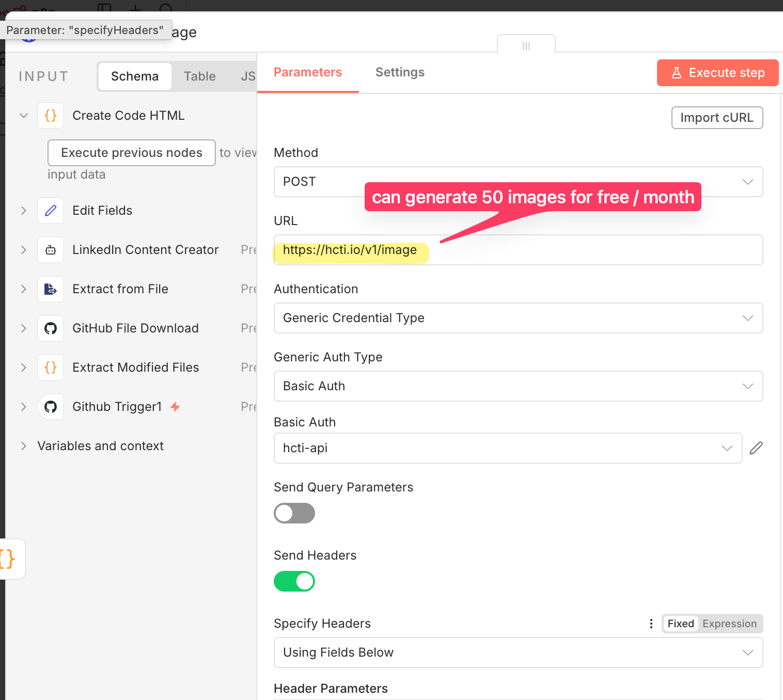Enable Send Query Parameters
This screenshot has height=700, width=783.
[294, 513]
